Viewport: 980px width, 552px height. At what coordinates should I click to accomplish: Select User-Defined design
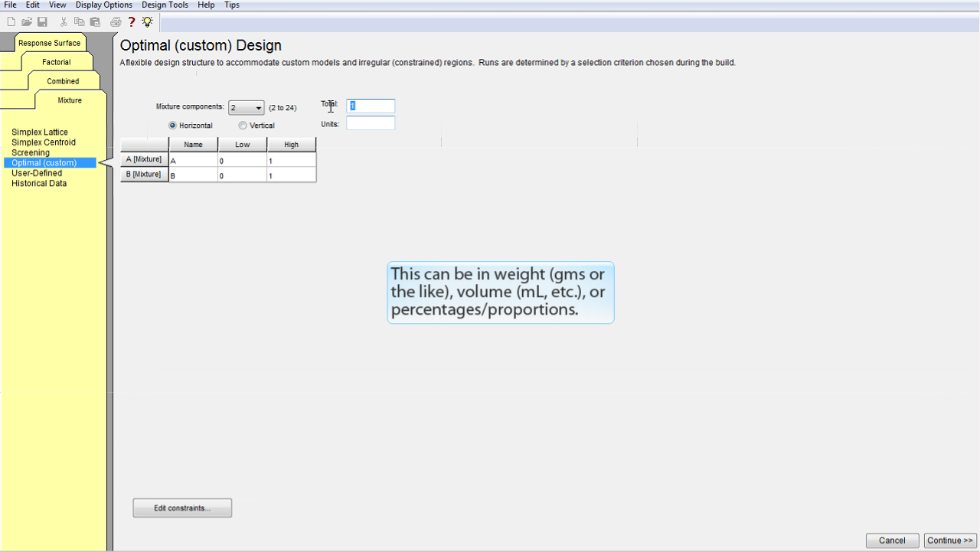tap(37, 173)
